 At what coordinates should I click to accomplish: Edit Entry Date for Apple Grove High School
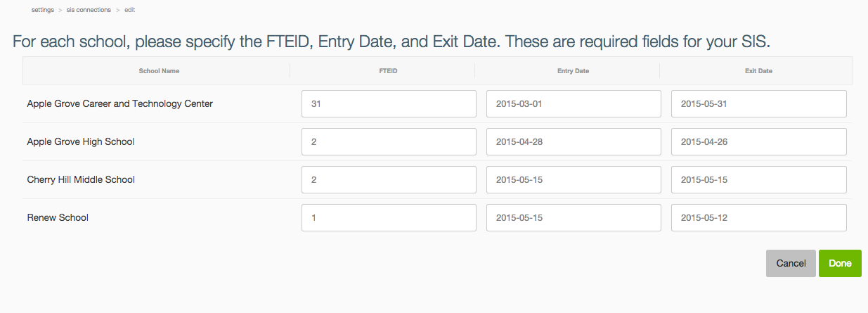[x=574, y=141]
